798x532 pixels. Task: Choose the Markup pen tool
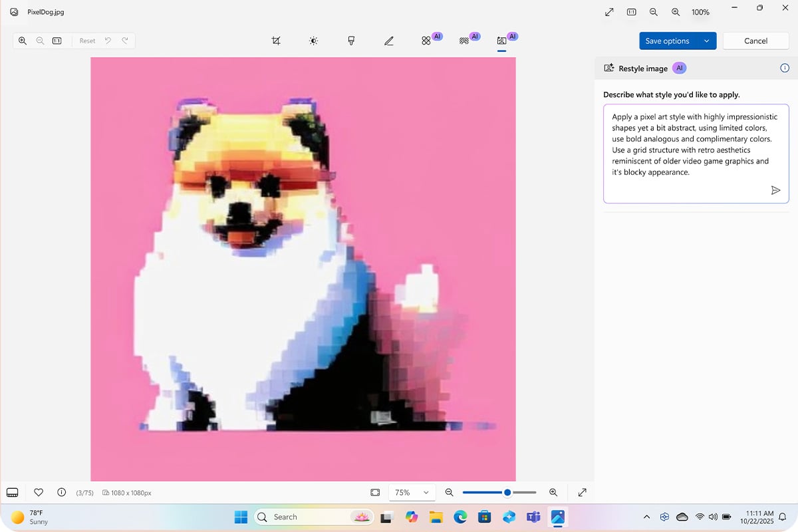coord(389,41)
